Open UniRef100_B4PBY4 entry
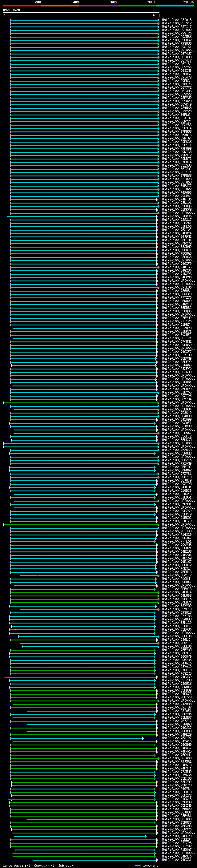197x868 pixels. [177, 233]
